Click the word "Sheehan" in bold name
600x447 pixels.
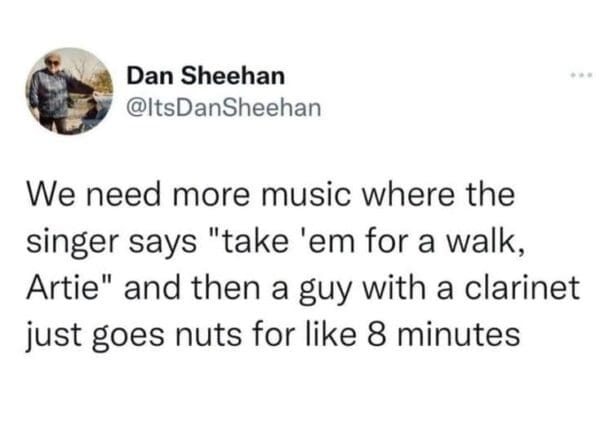(x=233, y=76)
